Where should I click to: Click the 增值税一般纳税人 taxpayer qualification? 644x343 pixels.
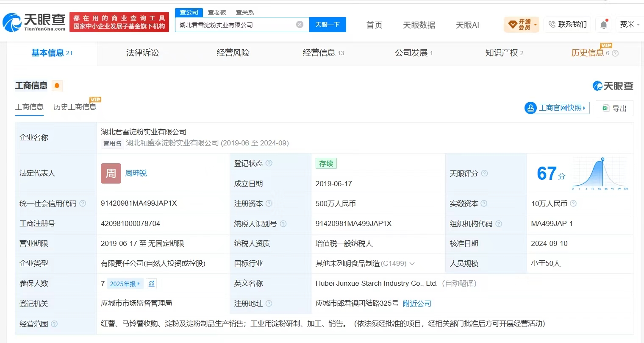pos(344,243)
